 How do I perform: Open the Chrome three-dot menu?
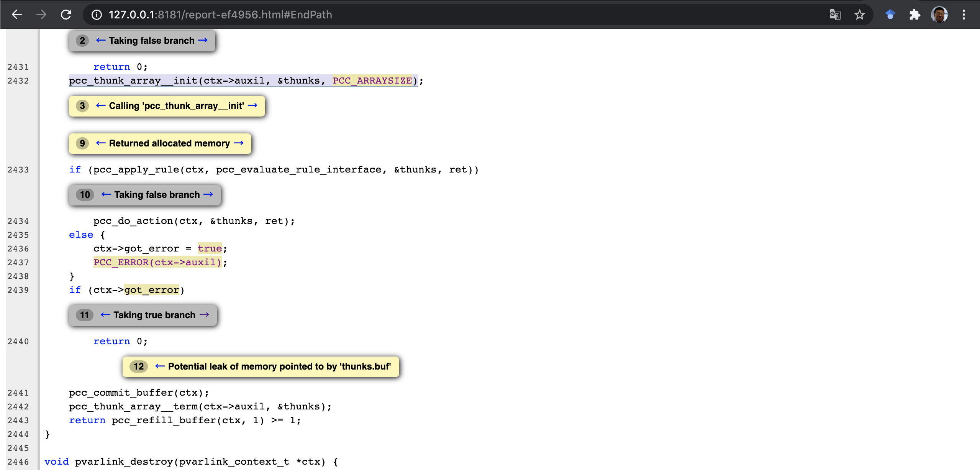(964, 15)
